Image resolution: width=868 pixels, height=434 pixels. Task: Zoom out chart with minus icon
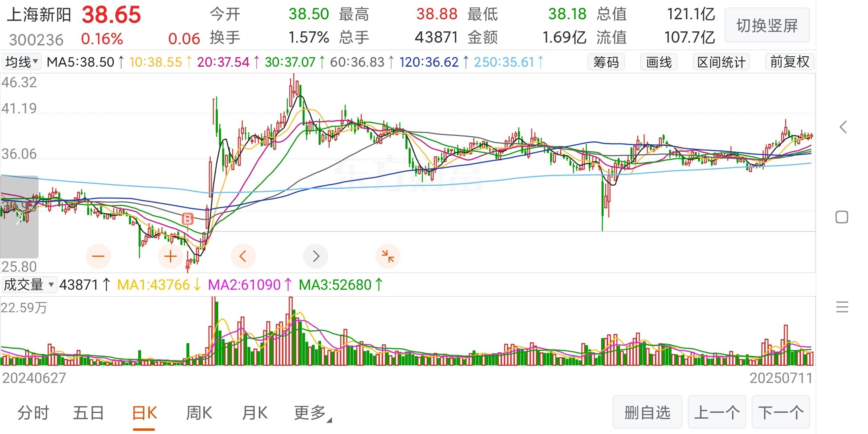[98, 256]
